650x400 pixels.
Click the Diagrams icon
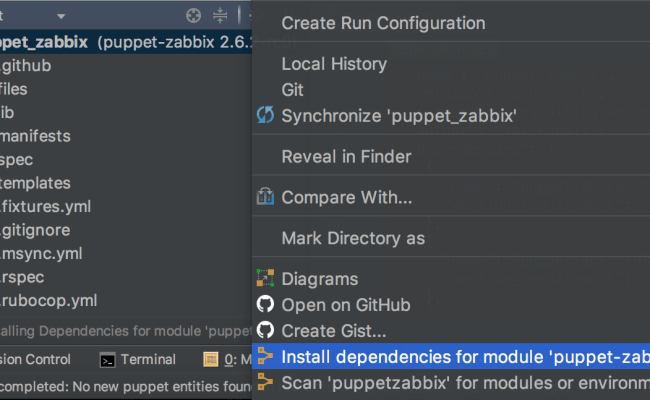tap(265, 278)
